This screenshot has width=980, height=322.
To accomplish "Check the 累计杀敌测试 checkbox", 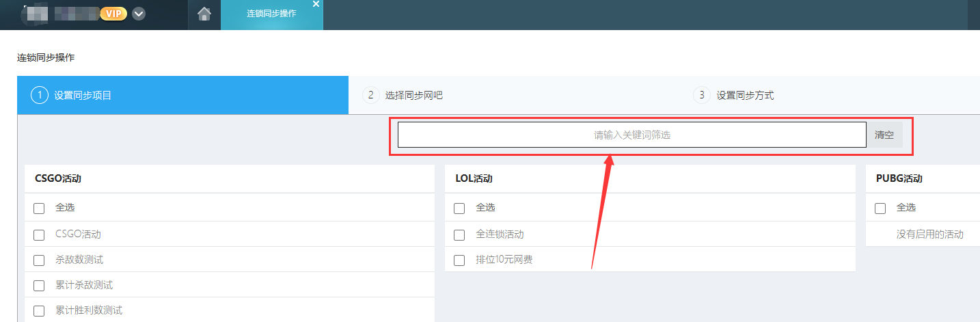I will 39,286.
